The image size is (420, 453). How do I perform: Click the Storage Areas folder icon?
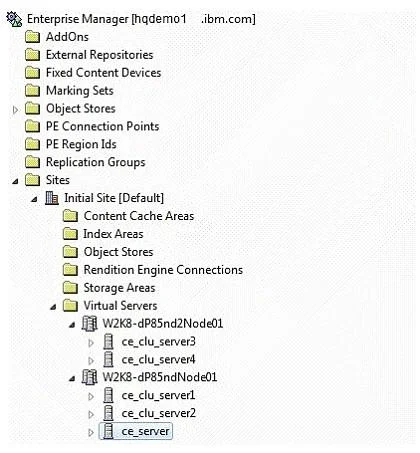click(70, 288)
